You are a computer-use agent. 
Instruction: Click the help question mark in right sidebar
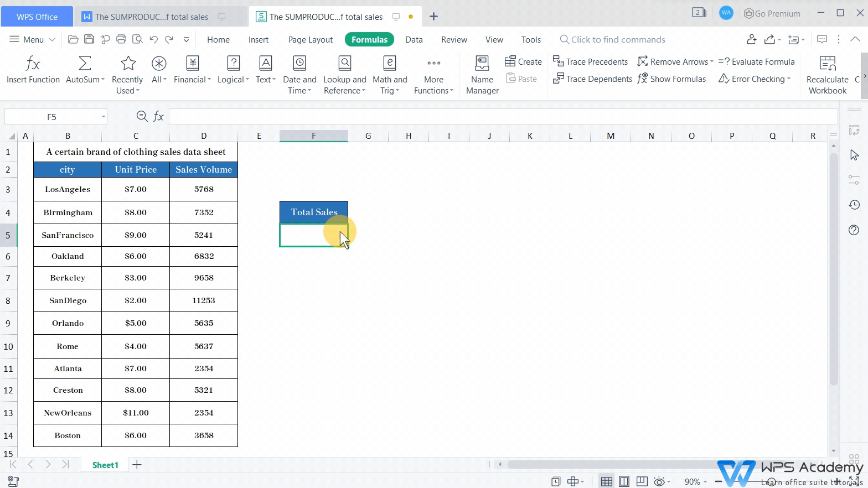[x=854, y=230]
